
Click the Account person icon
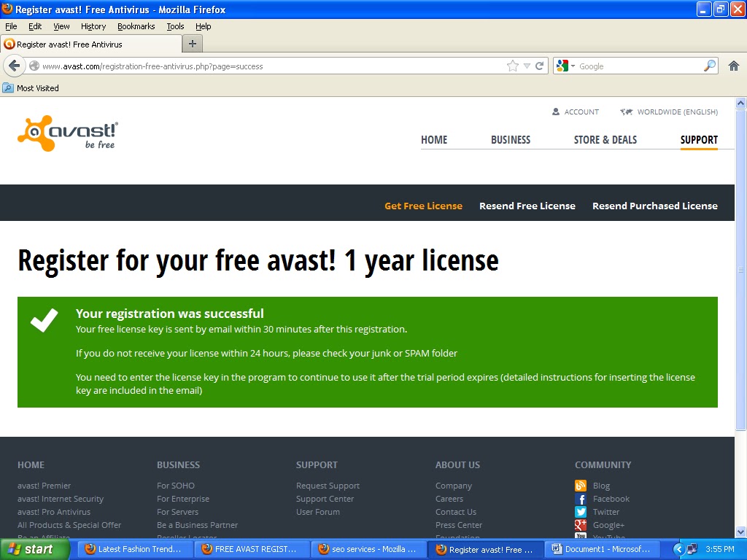[555, 112]
